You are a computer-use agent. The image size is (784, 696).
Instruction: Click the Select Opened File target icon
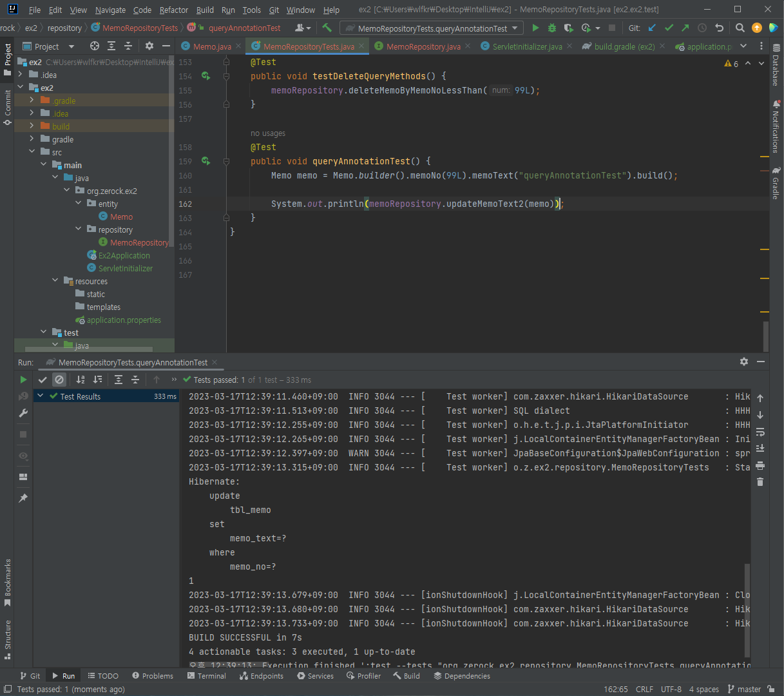[x=95, y=46]
